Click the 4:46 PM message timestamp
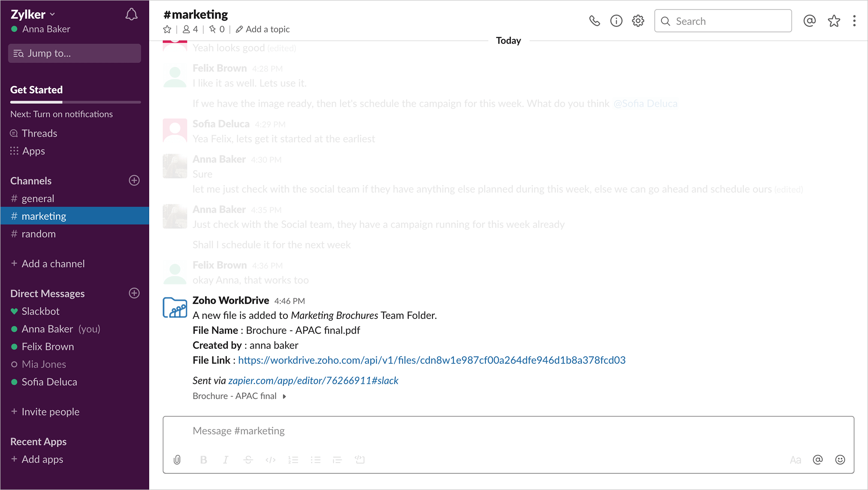 289,301
